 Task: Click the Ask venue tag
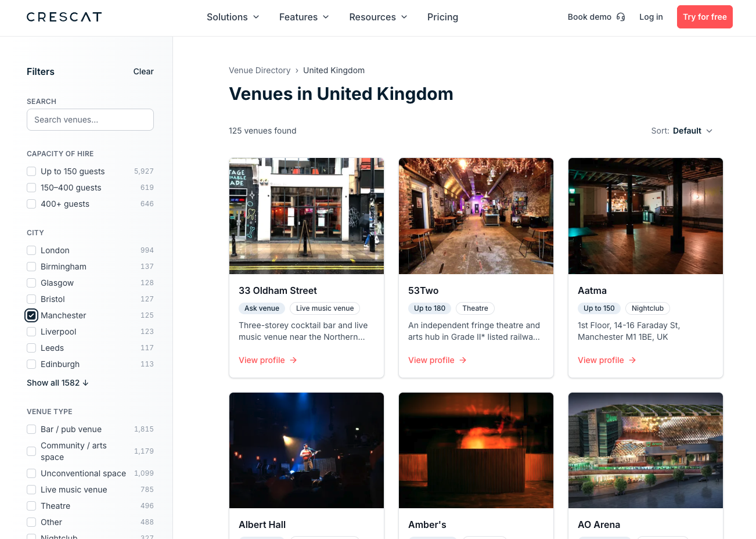(262, 308)
